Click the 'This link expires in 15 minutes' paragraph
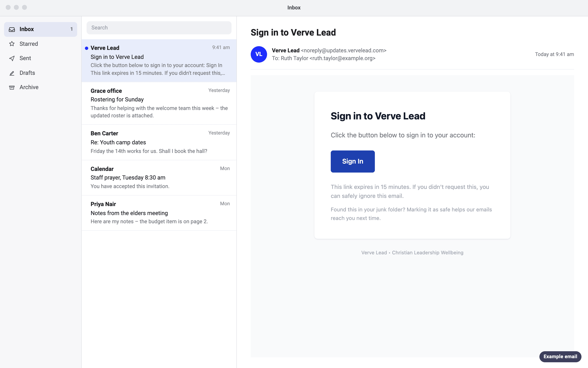This screenshot has width=588, height=368. (x=410, y=191)
